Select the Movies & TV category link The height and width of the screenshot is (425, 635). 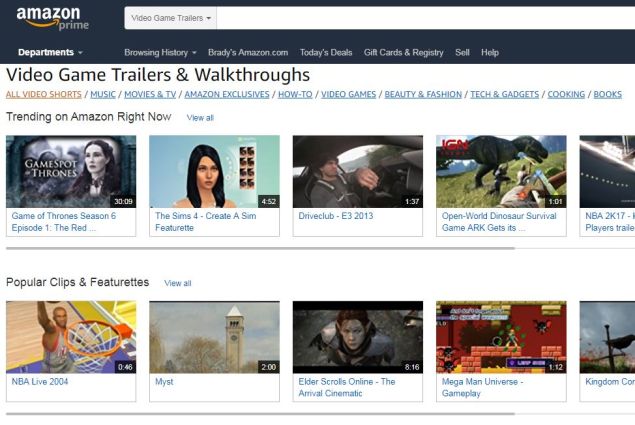[x=150, y=94]
